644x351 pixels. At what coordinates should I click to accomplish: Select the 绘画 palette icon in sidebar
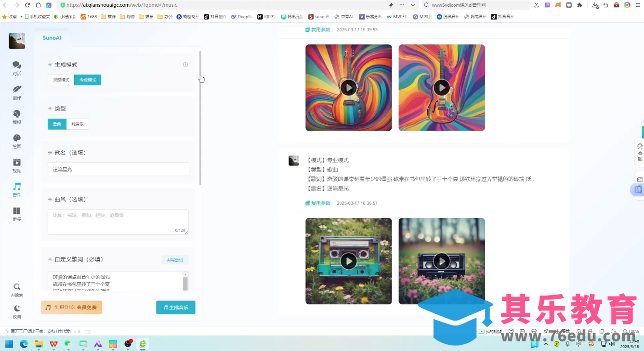point(17,140)
